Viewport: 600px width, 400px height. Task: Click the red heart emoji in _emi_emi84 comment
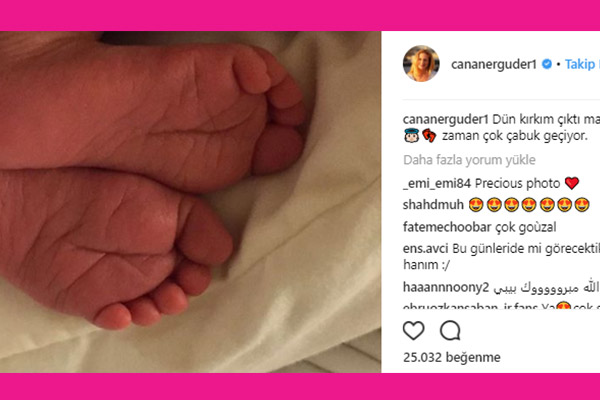pyautogui.click(x=572, y=184)
